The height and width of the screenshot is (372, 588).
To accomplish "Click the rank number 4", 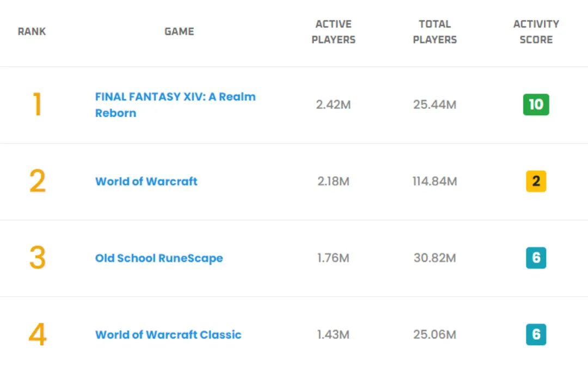I will [37, 335].
